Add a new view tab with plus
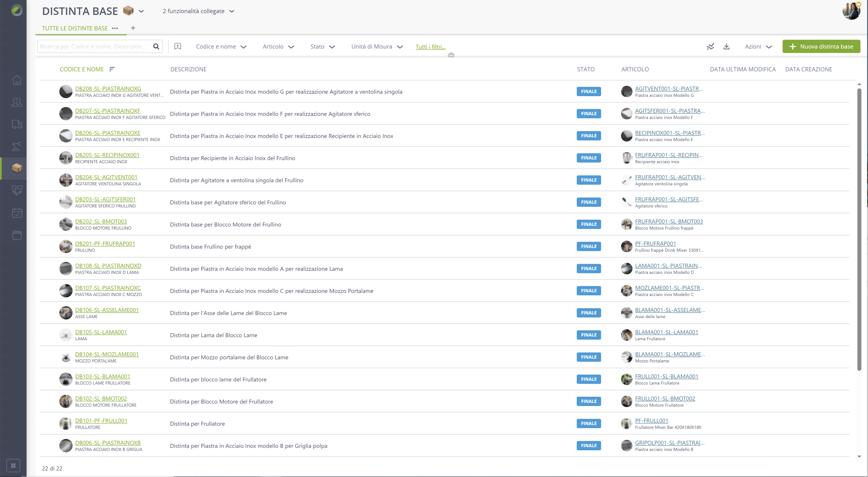The width and height of the screenshot is (868, 477). click(x=133, y=28)
